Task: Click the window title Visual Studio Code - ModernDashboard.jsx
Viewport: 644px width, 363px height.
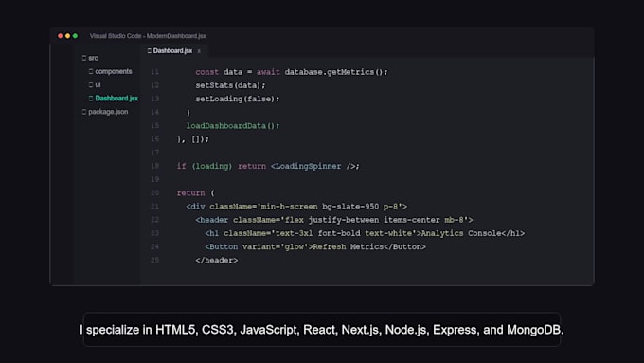Action: [x=148, y=36]
